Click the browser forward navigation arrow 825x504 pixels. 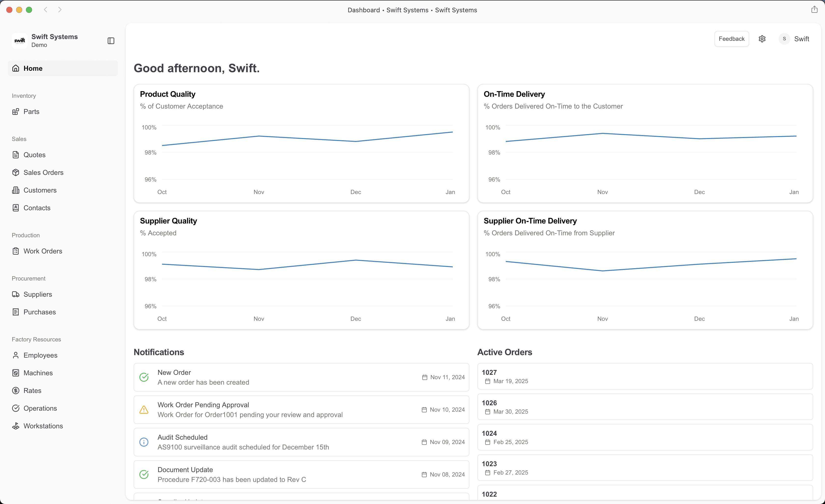click(x=60, y=10)
